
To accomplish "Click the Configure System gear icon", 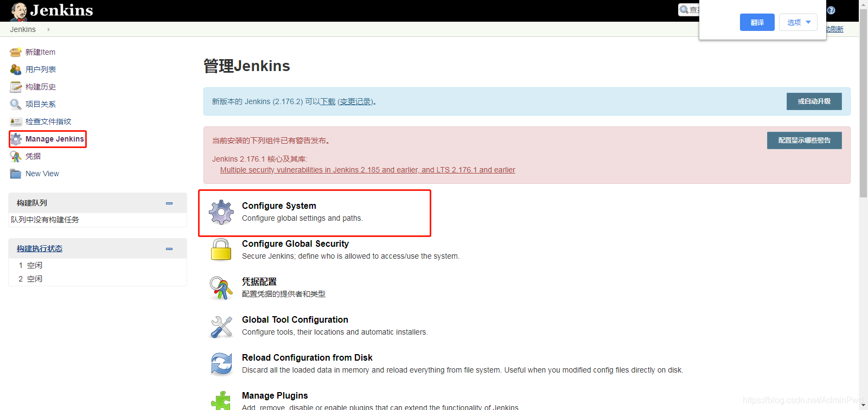I will click(221, 212).
